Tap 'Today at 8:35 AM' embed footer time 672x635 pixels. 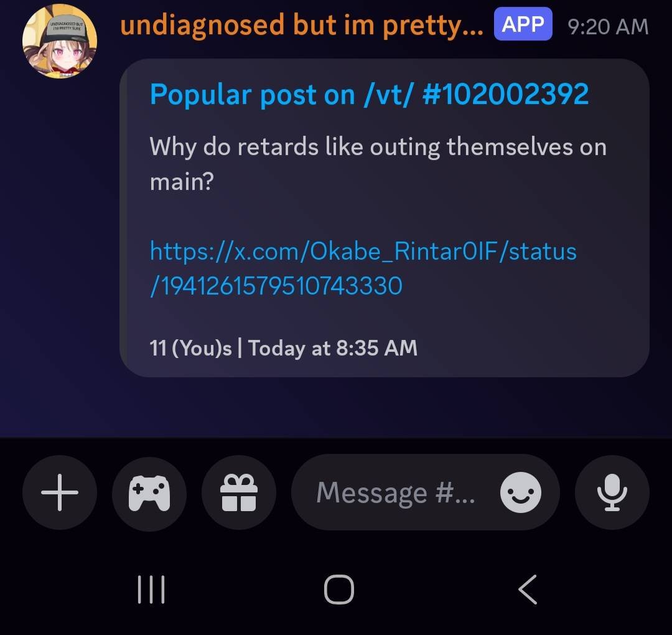(332, 348)
